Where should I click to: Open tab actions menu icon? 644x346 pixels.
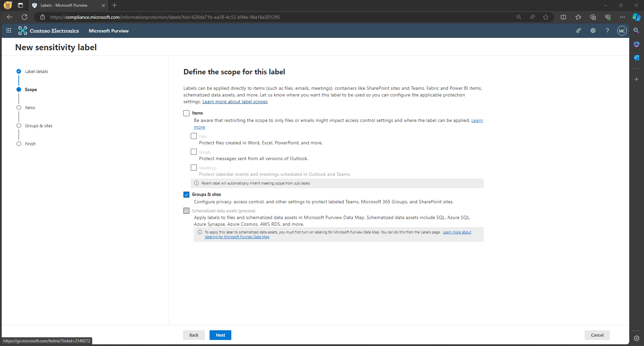(x=20, y=5)
